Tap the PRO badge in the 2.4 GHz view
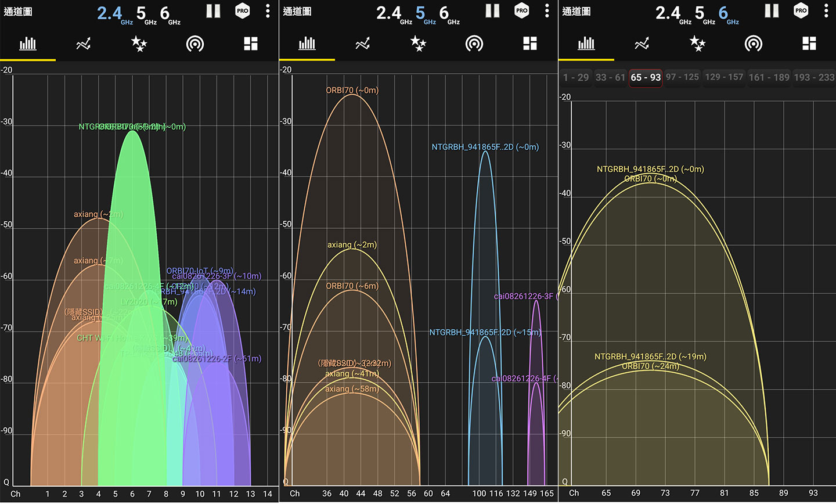 coord(243,10)
